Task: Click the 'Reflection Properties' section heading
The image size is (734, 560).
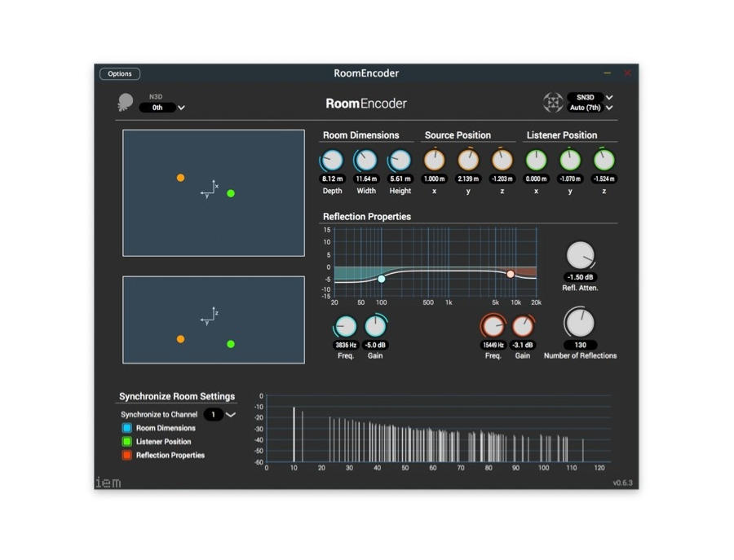Action: [367, 217]
